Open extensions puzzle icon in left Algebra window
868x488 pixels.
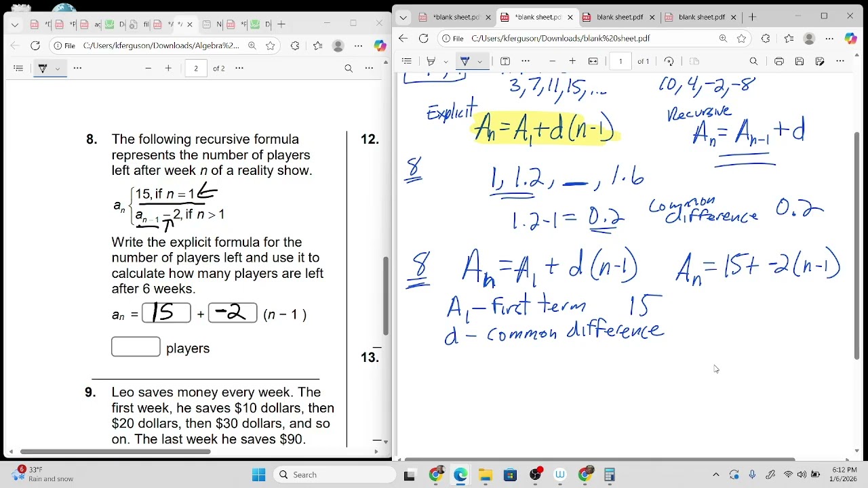click(295, 46)
